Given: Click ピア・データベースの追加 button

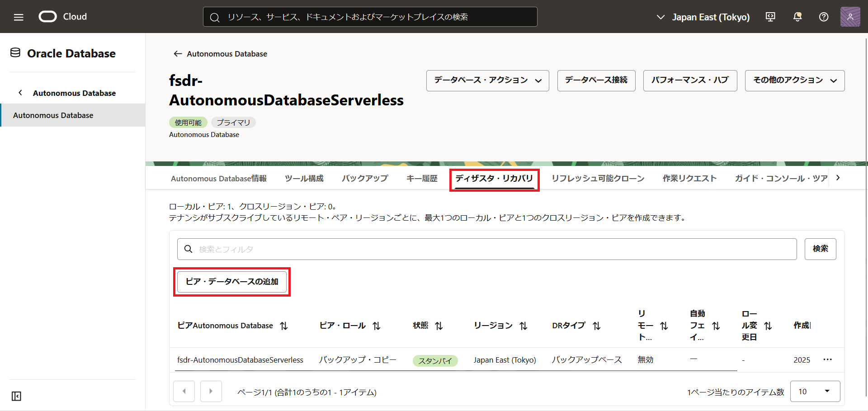Looking at the screenshot, I should 231,282.
